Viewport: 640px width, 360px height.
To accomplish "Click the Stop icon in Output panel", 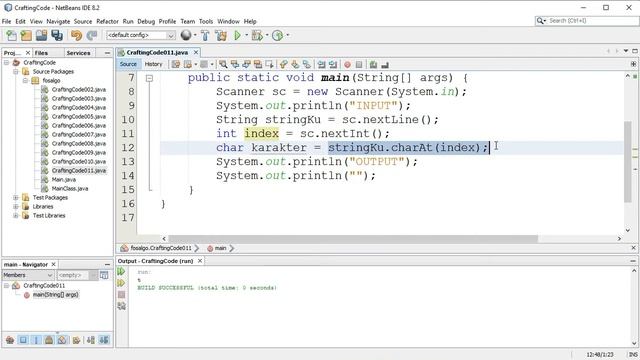I will [x=121, y=294].
